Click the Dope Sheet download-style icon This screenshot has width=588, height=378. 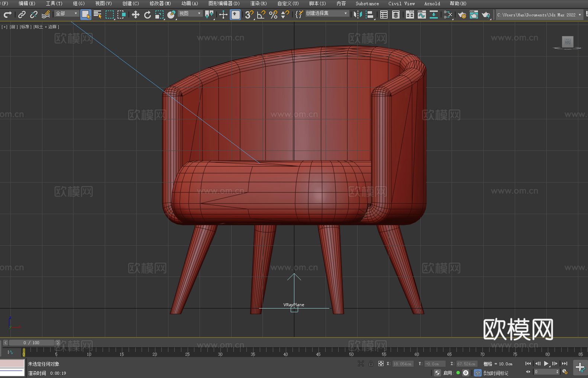(x=434, y=14)
